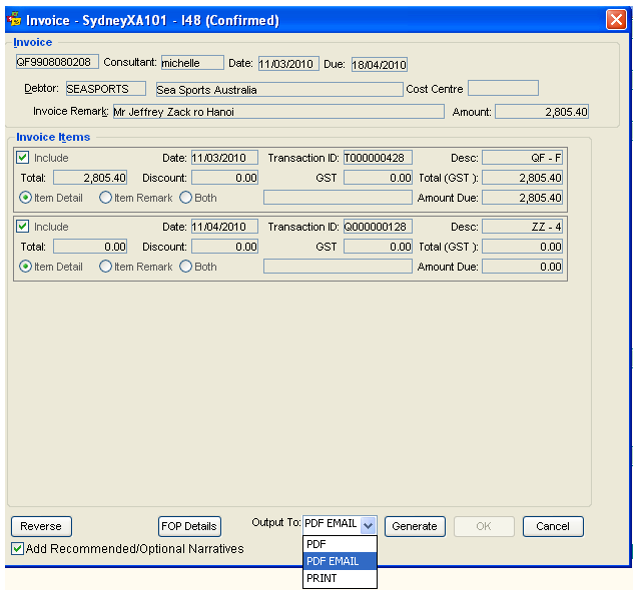This screenshot has width=633, height=595.
Task: Choose PDF EMAIL from the output list
Action: (x=340, y=561)
